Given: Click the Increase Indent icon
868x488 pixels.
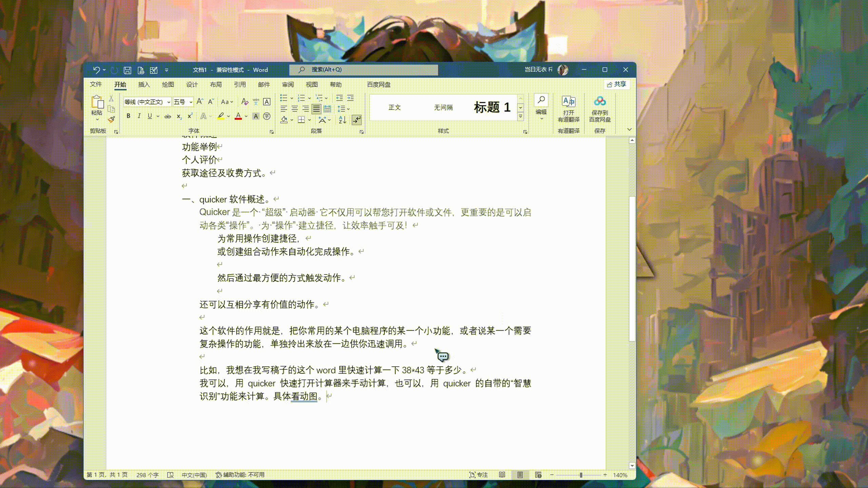Looking at the screenshot, I should 350,98.
